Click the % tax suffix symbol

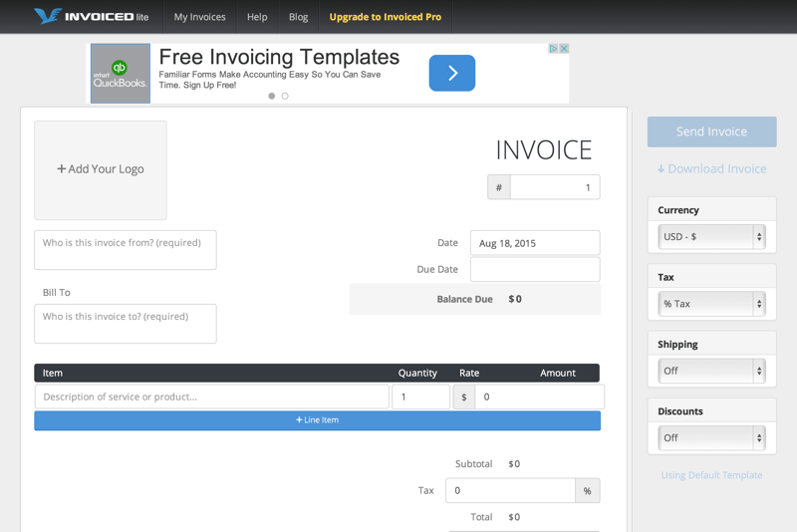588,491
